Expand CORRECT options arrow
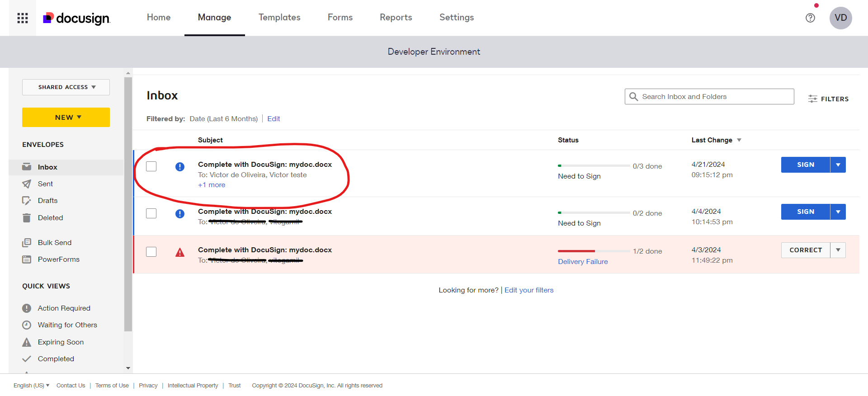Image resolution: width=868 pixels, height=396 pixels. pos(838,250)
